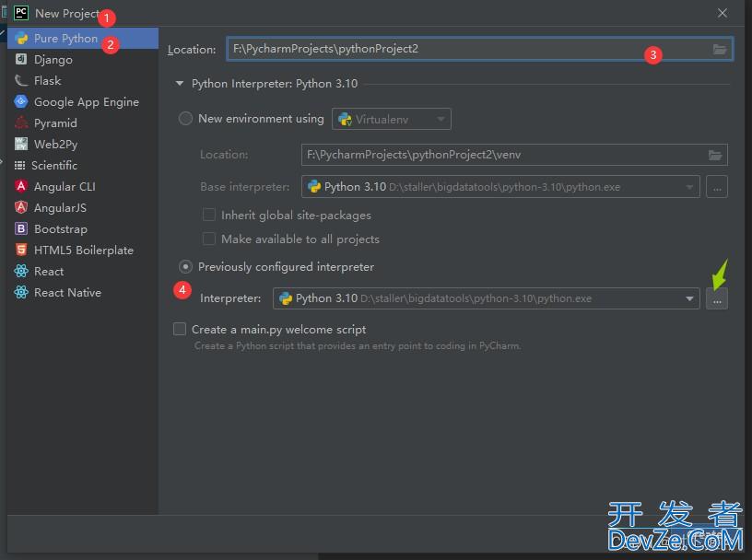The height and width of the screenshot is (560, 752).
Task: Choose Flask in the project list
Action: tap(83, 80)
